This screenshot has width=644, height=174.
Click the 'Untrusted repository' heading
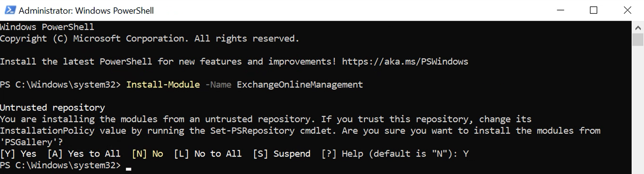click(x=52, y=107)
